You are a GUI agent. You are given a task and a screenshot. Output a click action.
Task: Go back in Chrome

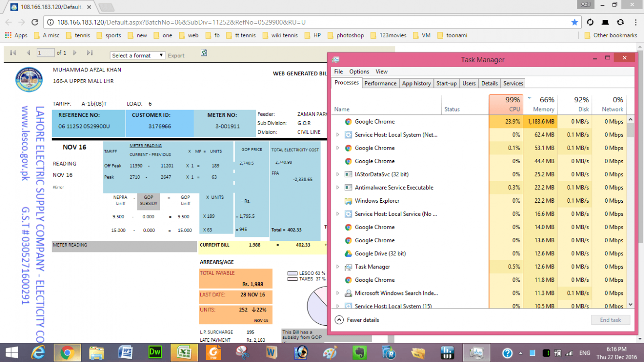[x=8, y=22]
